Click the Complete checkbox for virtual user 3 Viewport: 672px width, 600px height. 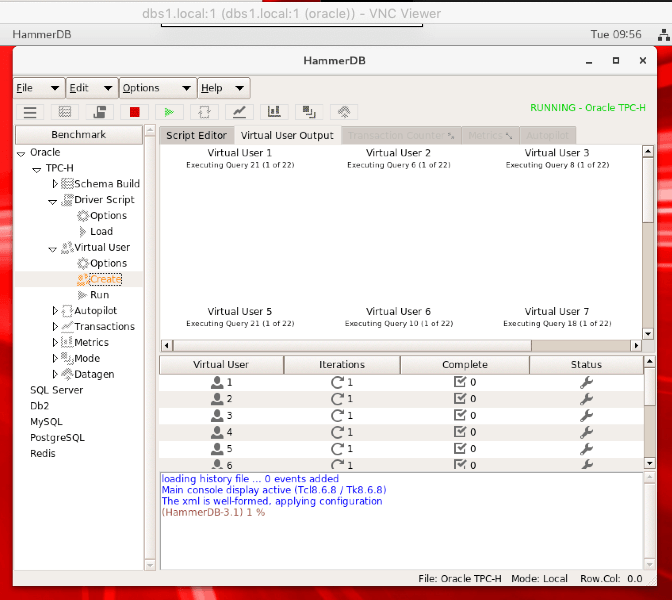460,415
